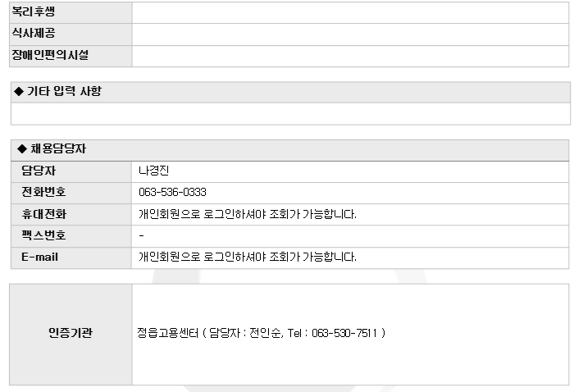Click the phone number 063-536-0333
This screenshot has height=392, width=574.
(172, 192)
